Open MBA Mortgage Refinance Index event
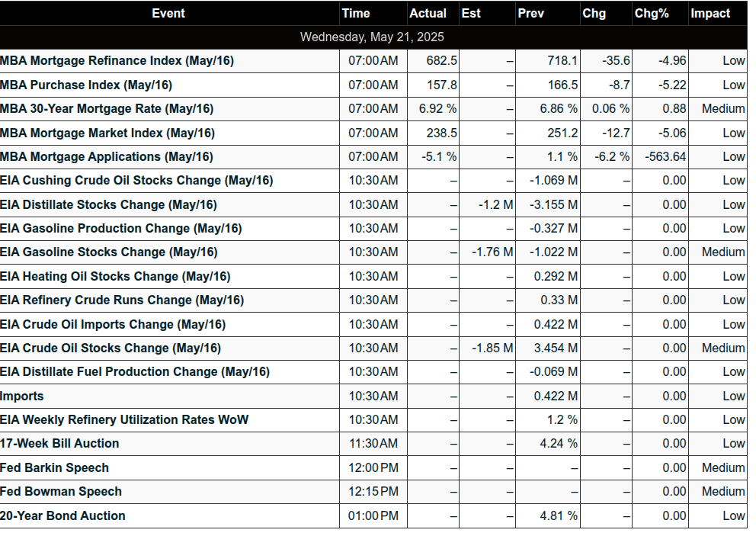756x533 pixels. 117,61
